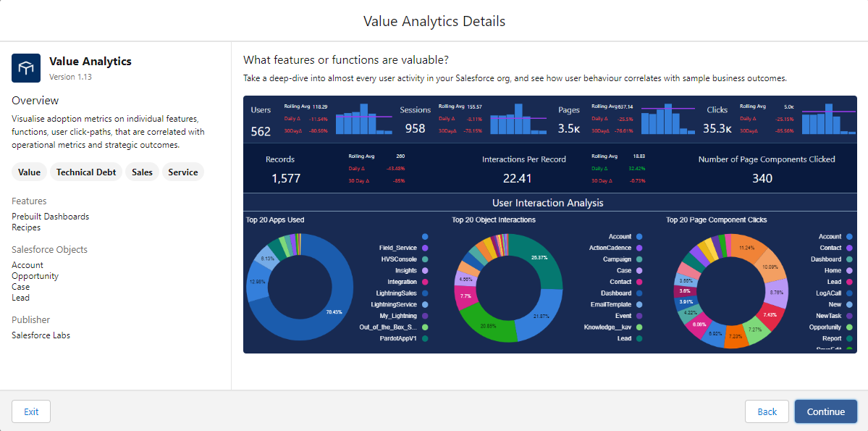This screenshot has width=868, height=431.
Task: Click Opportunity under Salesforce Objects
Action: click(x=35, y=276)
